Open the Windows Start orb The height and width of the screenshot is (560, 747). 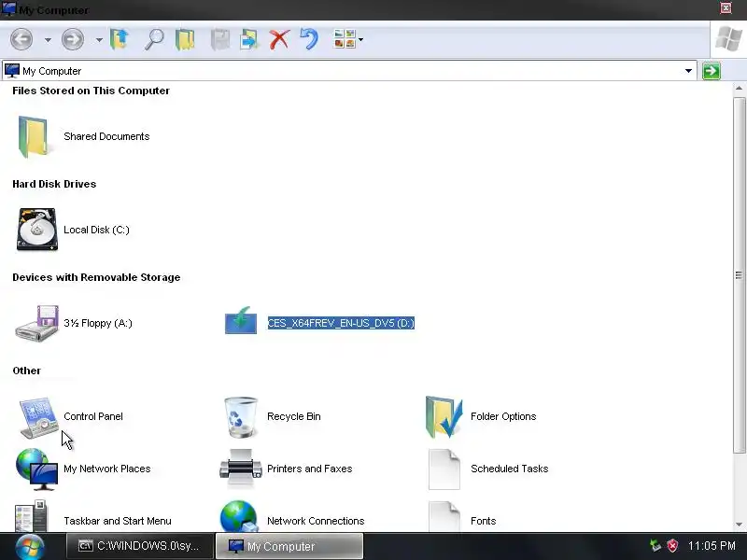[30, 547]
